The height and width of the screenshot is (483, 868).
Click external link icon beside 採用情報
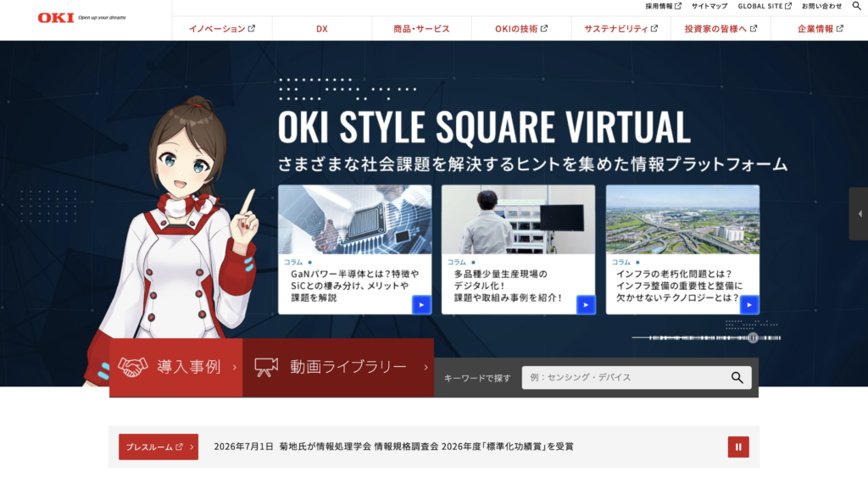pyautogui.click(x=678, y=6)
